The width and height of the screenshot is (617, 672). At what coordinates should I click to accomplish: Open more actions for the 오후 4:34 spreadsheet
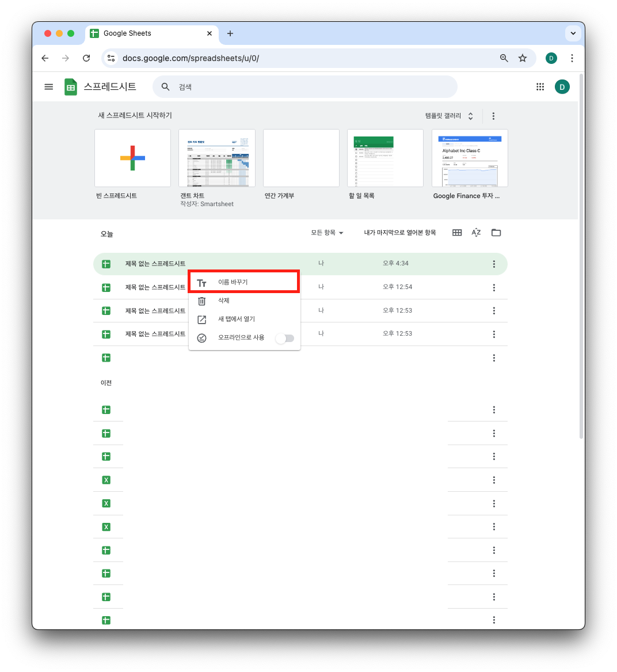[x=494, y=264]
